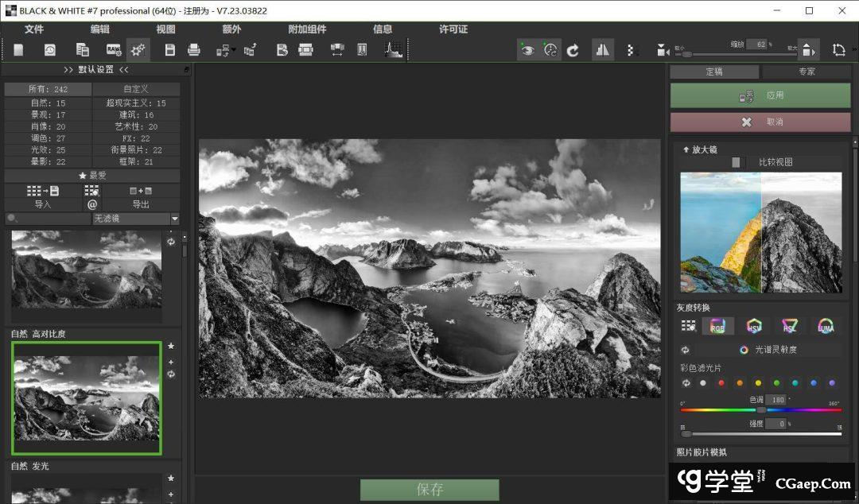Pick the red color filter swatch
Screen dimensions: 859x504
point(721,383)
